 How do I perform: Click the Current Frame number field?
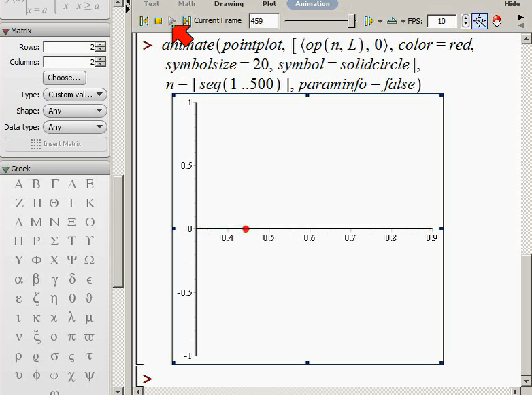[x=264, y=21]
